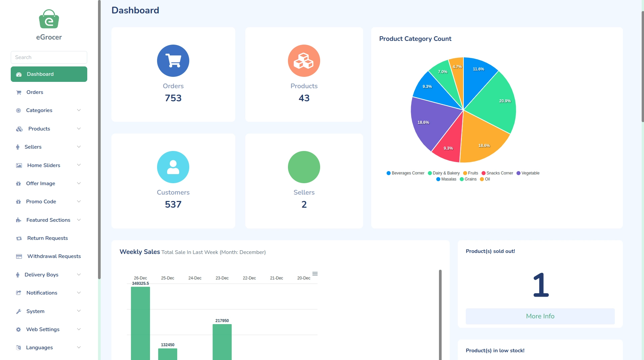Image resolution: width=644 pixels, height=360 pixels.
Task: Toggle Snacks Corner legend entry
Action: pyautogui.click(x=497, y=173)
